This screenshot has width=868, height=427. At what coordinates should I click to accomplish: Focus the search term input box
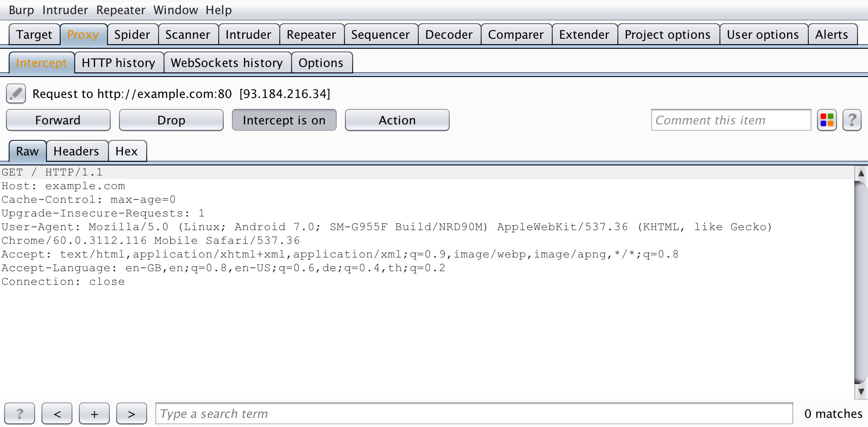474,414
